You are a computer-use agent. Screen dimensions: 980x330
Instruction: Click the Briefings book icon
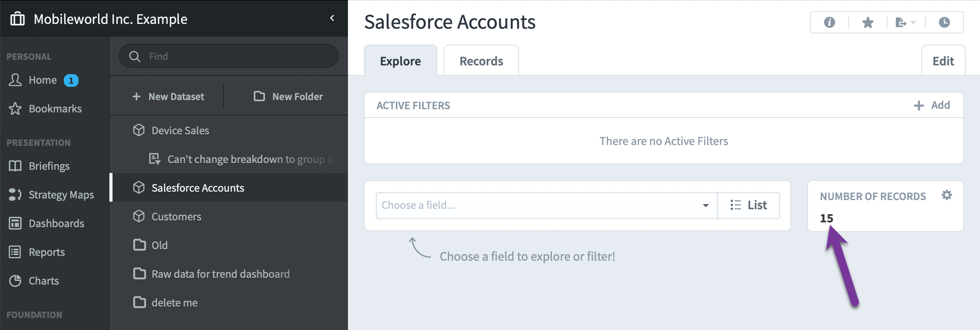(15, 166)
